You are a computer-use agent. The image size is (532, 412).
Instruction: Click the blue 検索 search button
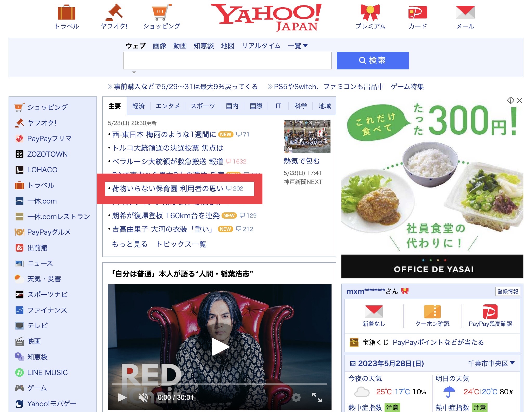[373, 61]
